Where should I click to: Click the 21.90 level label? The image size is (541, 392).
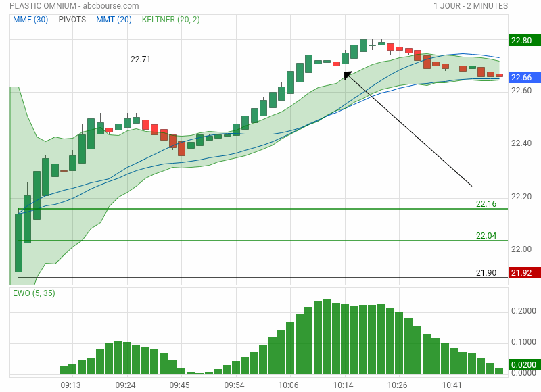486,273
